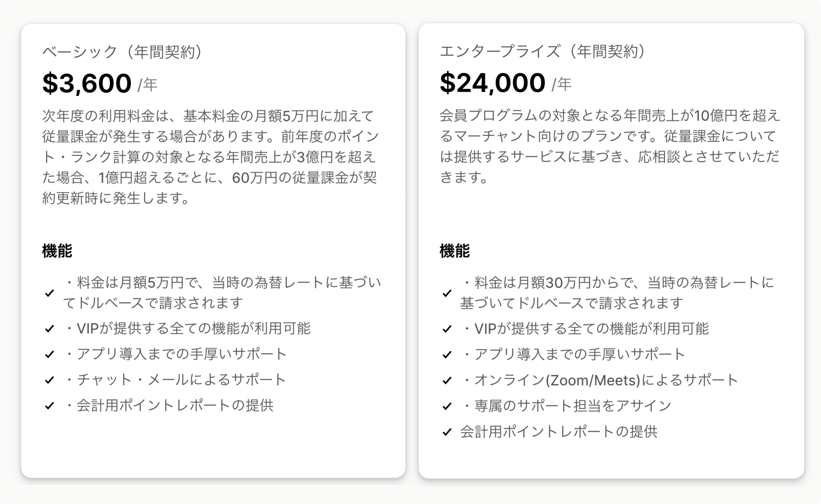Click checkmark beside Basic 月額5万円 feature
821x504 pixels.
(x=49, y=293)
